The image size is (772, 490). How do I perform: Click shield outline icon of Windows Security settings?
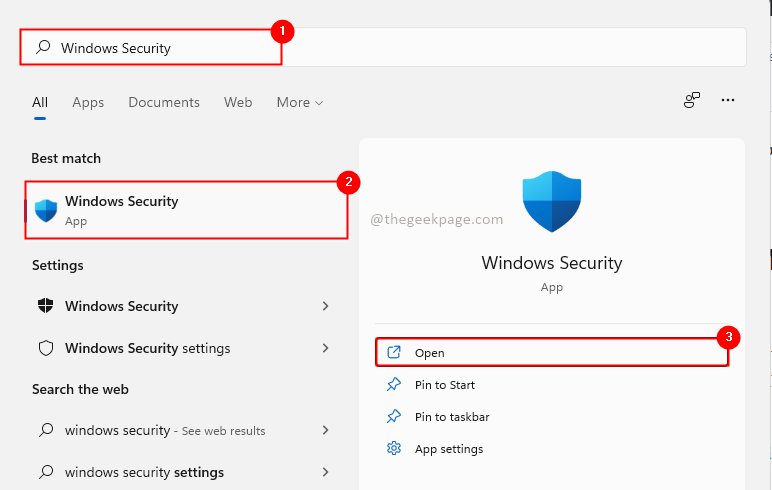(46, 348)
